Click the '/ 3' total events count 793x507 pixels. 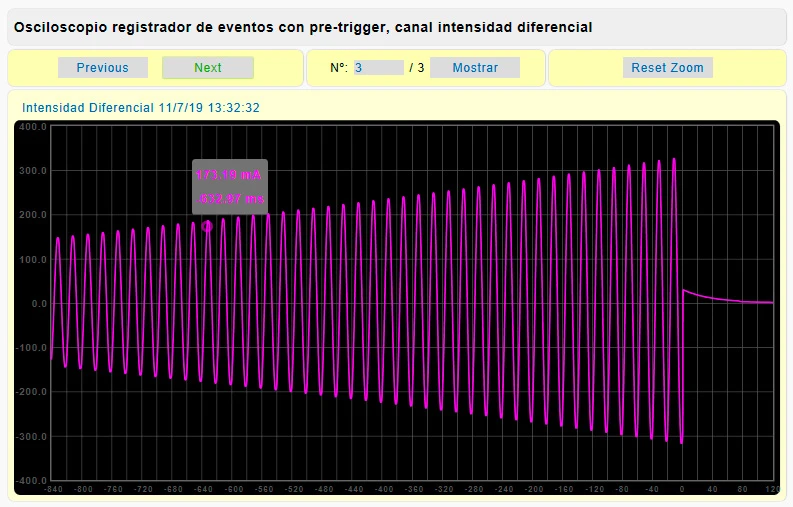(417, 68)
